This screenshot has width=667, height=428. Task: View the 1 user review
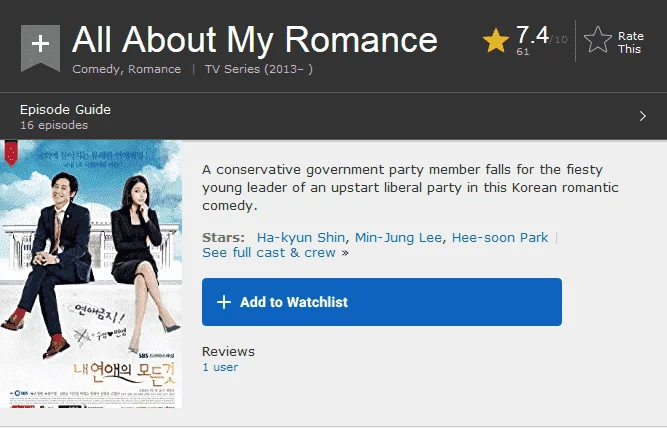click(x=220, y=367)
